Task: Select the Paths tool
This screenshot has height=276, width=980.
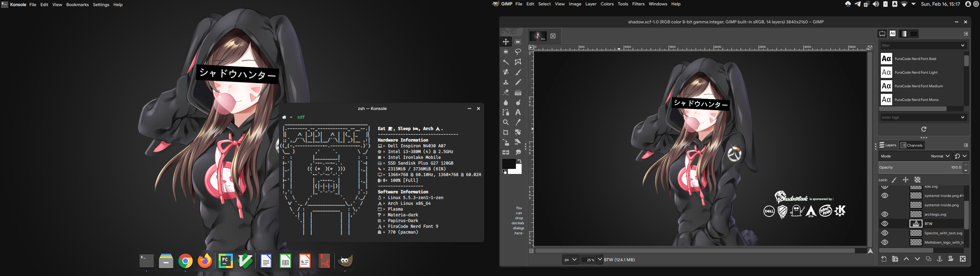Action: click(x=505, y=112)
